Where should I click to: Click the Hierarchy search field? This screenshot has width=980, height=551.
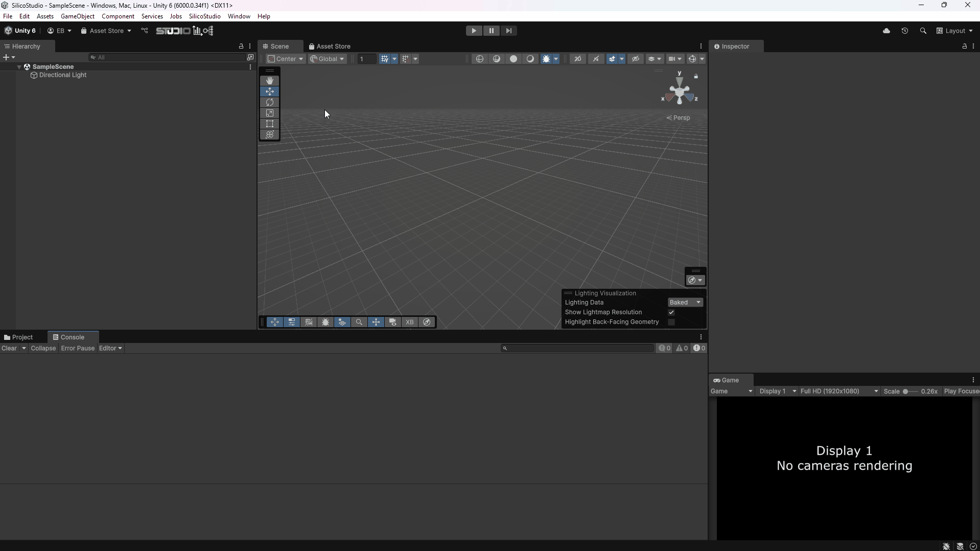[168, 57]
